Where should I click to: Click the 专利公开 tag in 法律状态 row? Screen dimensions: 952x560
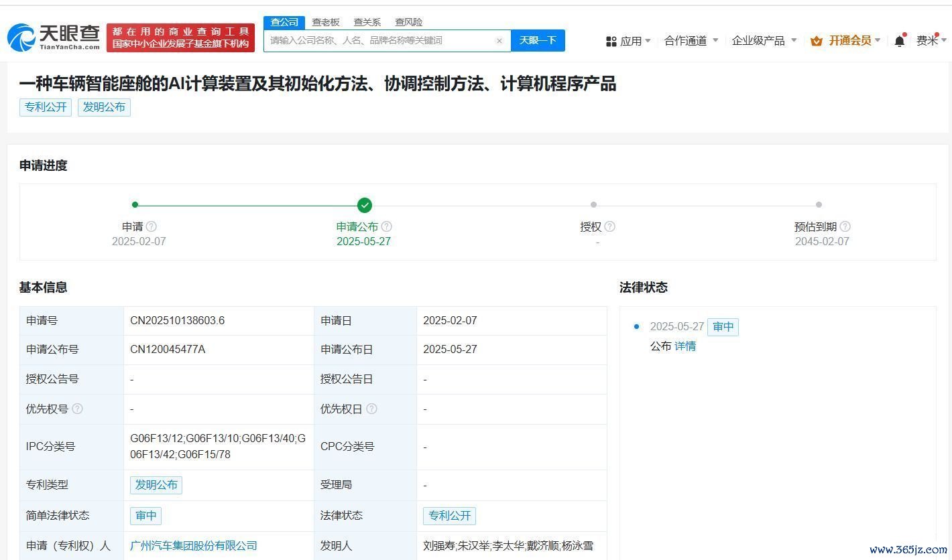click(x=449, y=516)
